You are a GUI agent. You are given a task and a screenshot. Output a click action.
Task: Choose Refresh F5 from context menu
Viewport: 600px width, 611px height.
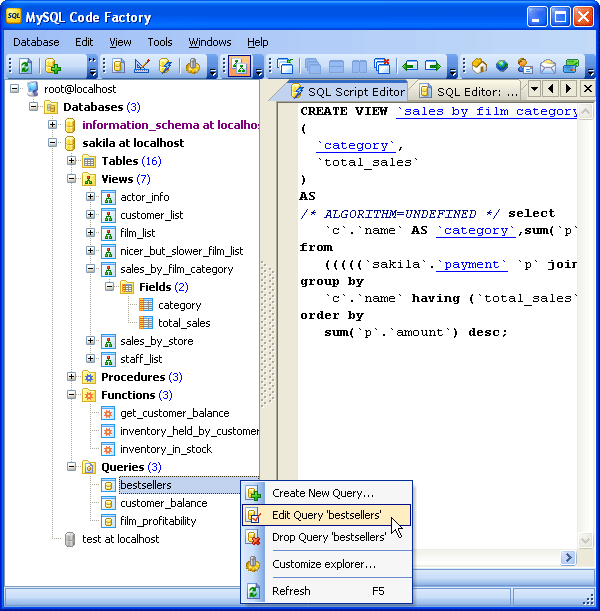[x=326, y=591]
